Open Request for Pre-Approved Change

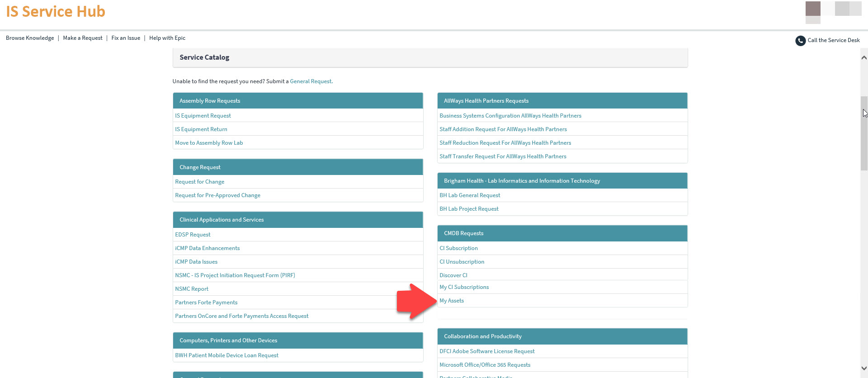[x=218, y=195]
